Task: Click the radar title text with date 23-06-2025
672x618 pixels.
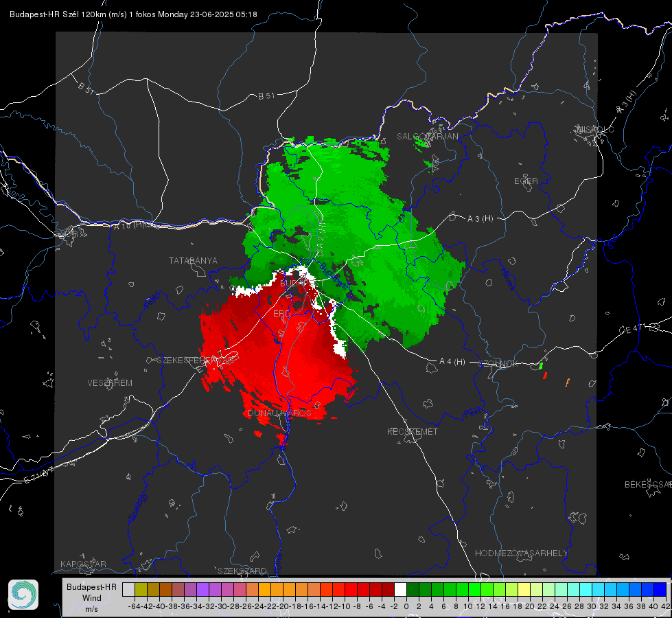Action: coord(133,14)
